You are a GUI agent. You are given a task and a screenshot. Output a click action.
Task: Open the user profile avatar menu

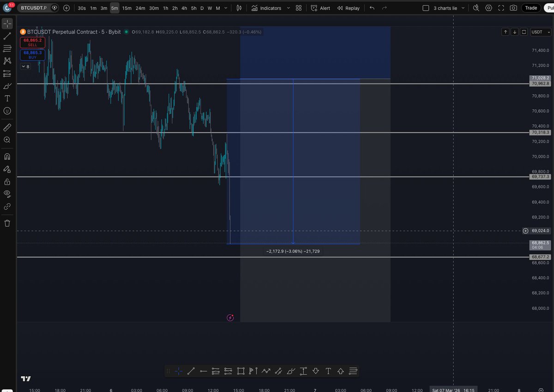point(8,8)
